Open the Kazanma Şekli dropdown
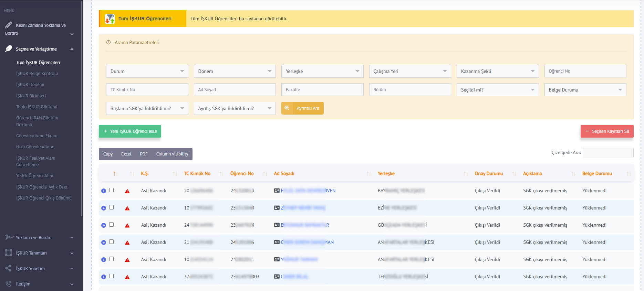This screenshot has height=291, width=644. (498, 71)
